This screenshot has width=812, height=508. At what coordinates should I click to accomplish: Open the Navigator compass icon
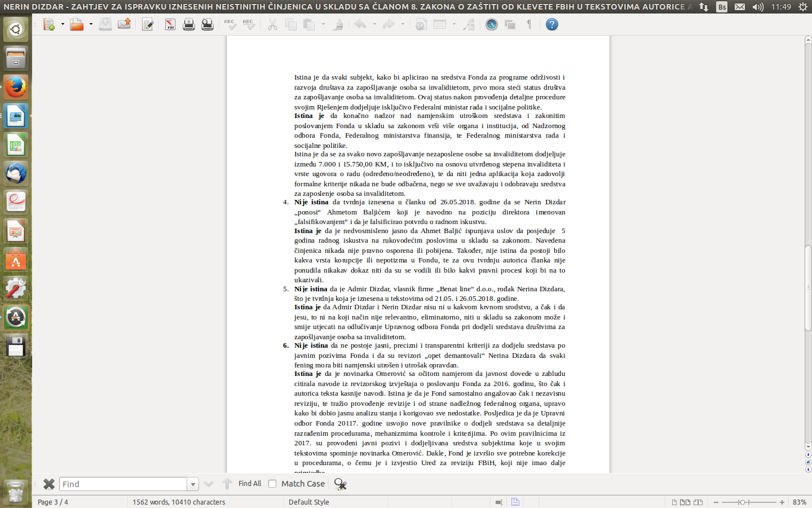tap(492, 24)
